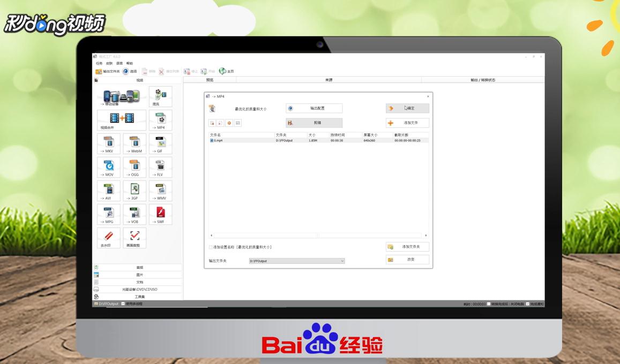Open the mobile device conversion tool
Image resolution: width=620 pixels, height=364 pixels.
[x=122, y=97]
